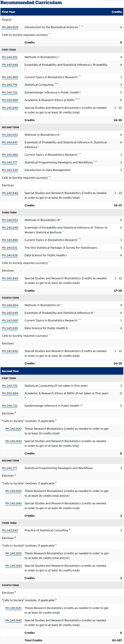Open the PH.260.600 Introduction to Biomedical Sciences link

click(x=10, y=27)
